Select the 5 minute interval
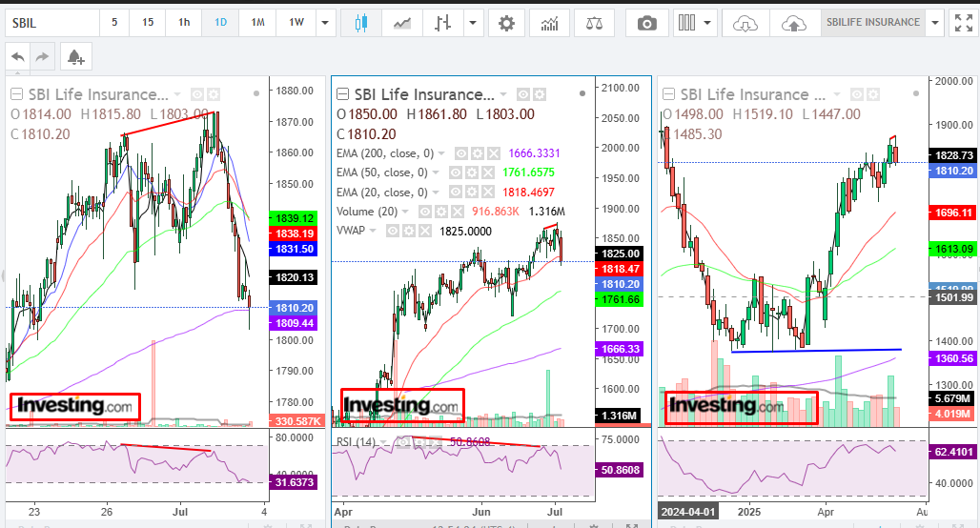The width and height of the screenshot is (980, 528). click(x=114, y=23)
